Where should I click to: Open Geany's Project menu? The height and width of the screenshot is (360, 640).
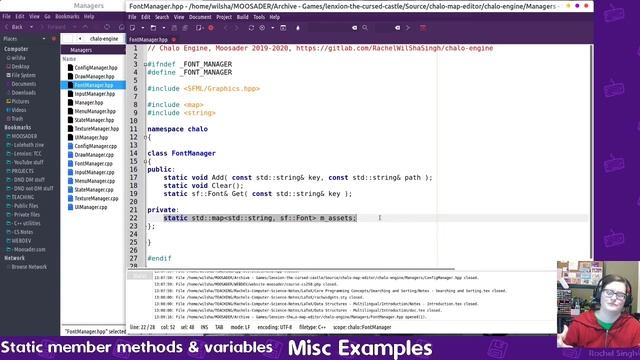pos(224,17)
